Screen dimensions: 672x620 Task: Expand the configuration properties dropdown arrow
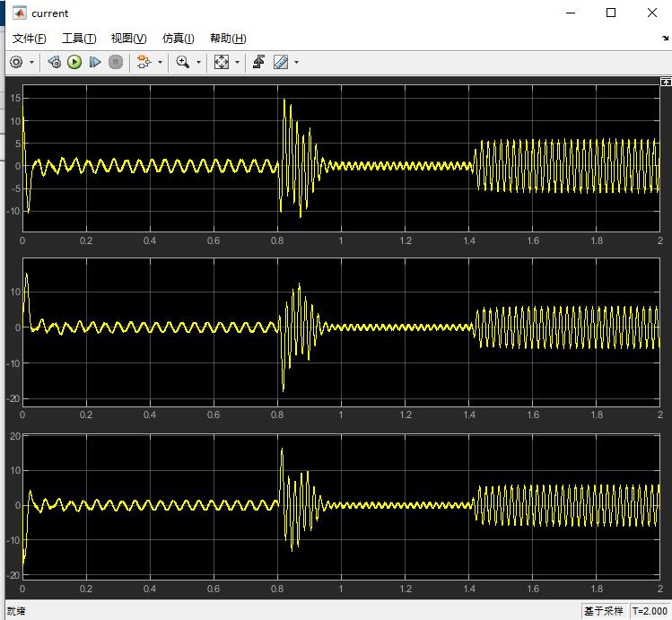31,62
